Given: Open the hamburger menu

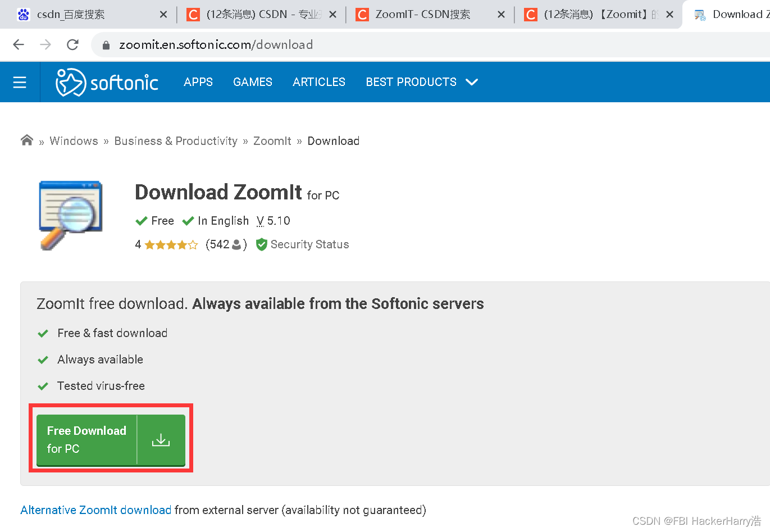Looking at the screenshot, I should (20, 82).
